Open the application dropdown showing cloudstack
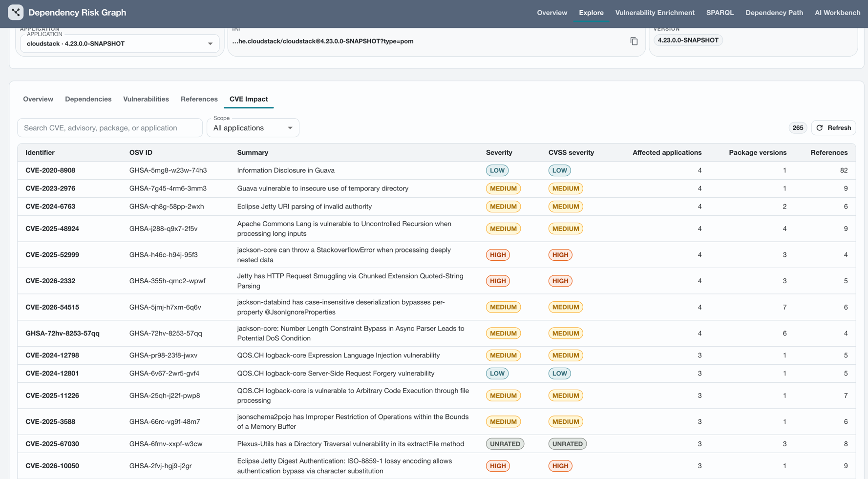 (120, 43)
